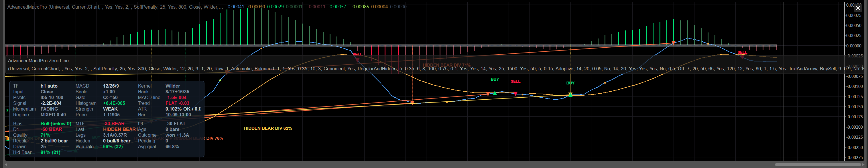This screenshot has width=868, height=168.
Task: Click the Regime value 'MIXED 0.40'
Action: click(53, 115)
